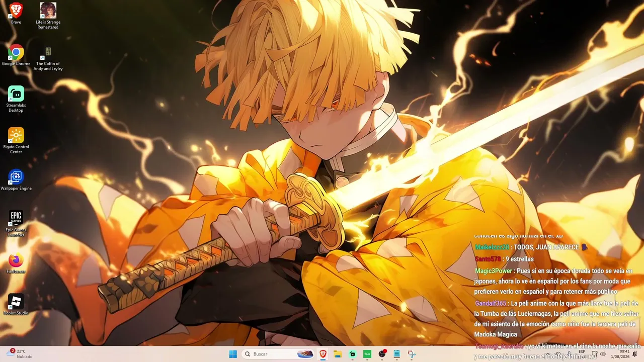Open Streamlabs from the taskbar
This screenshot has height=362, width=644.
pyautogui.click(x=353, y=354)
